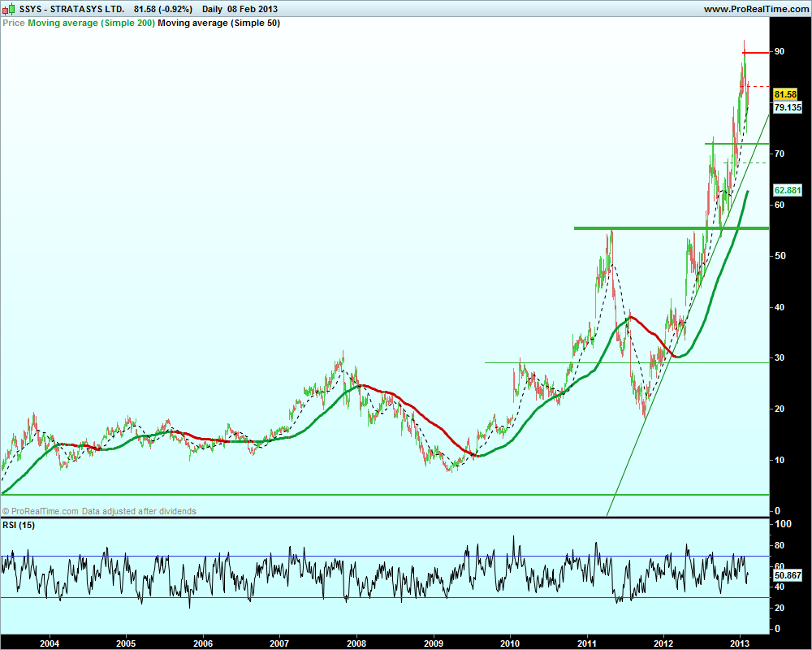Image resolution: width=812 pixels, height=650 pixels.
Task: Select the thin green horizontal line at 29
Action: 627,363
